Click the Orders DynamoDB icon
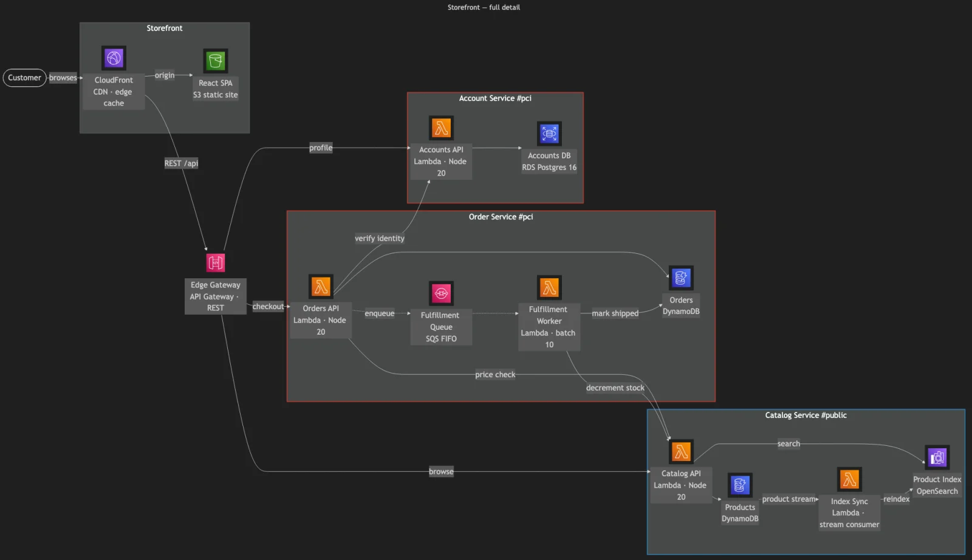 (x=681, y=278)
